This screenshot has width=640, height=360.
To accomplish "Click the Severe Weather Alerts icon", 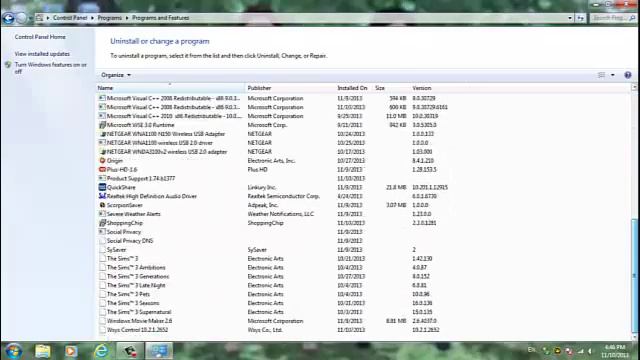I will (102, 214).
